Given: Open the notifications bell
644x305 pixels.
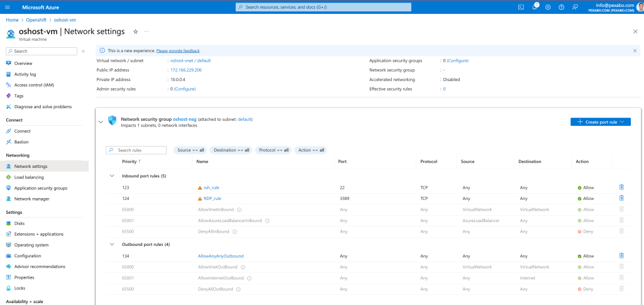Looking at the screenshot, I should [x=535, y=7].
